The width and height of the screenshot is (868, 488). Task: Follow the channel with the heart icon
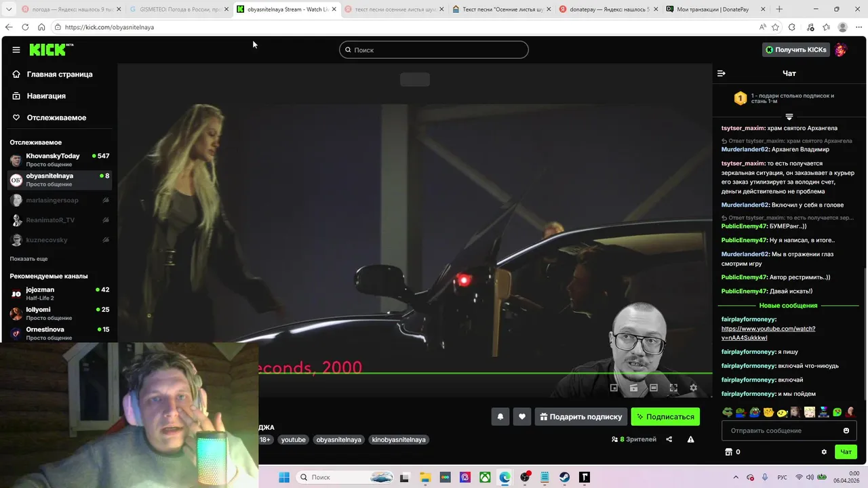pos(521,417)
